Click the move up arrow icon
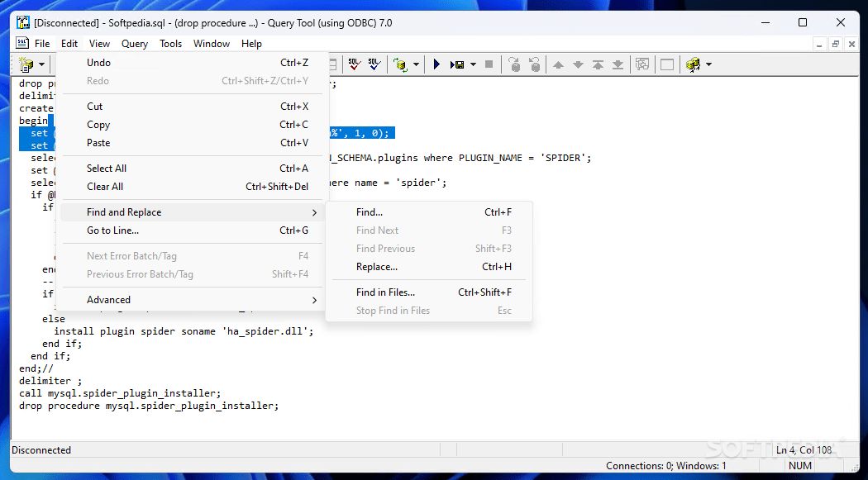This screenshot has height=480, width=868. point(559,64)
